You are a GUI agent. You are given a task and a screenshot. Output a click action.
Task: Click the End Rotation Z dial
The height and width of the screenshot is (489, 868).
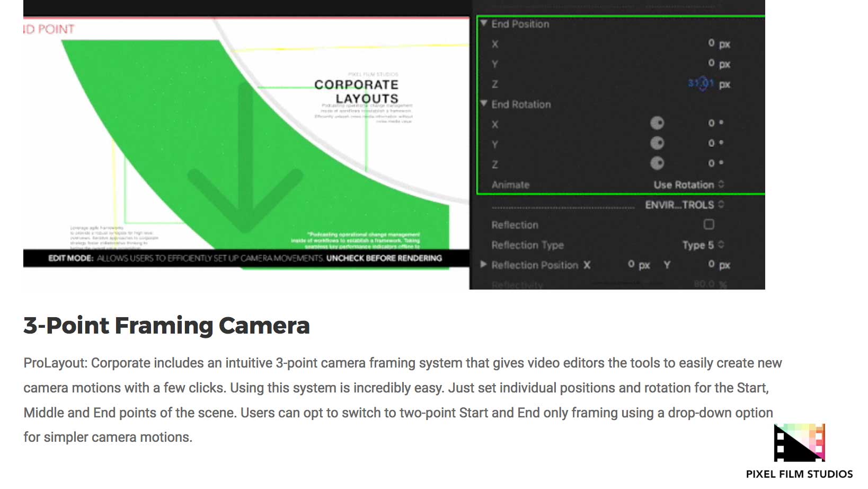point(657,163)
